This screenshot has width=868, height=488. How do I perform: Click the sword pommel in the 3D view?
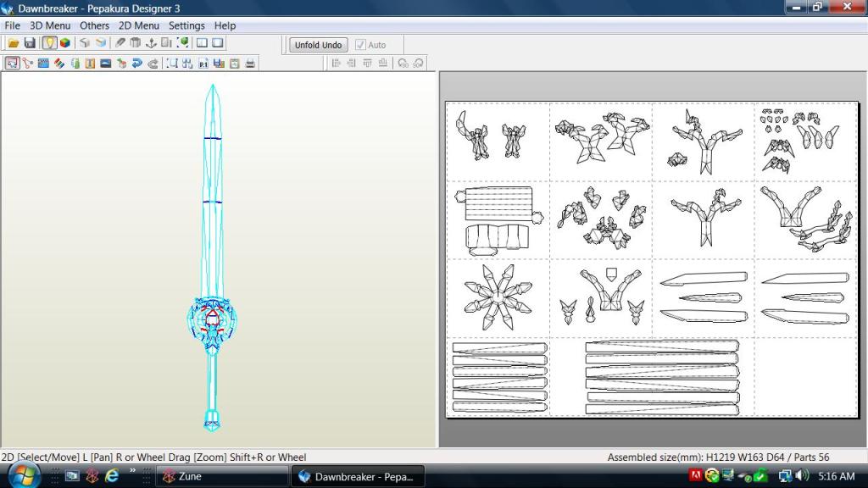pos(212,419)
